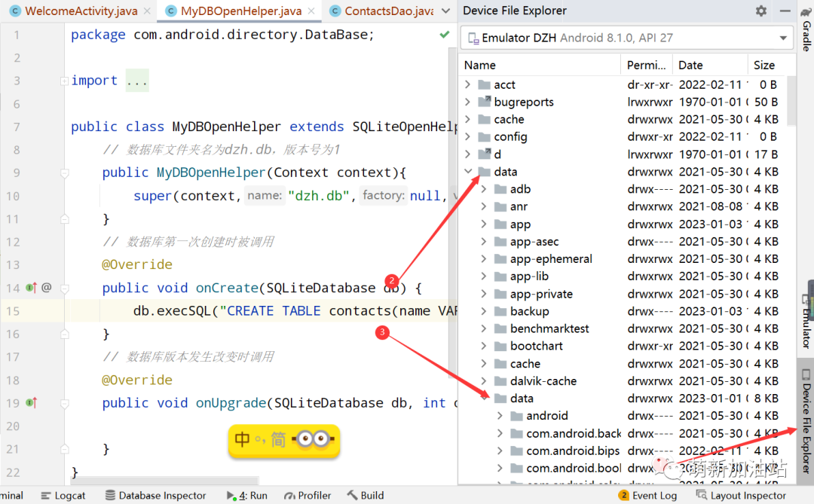
Task: Click the green inspection checkmark icon
Action: click(445, 35)
